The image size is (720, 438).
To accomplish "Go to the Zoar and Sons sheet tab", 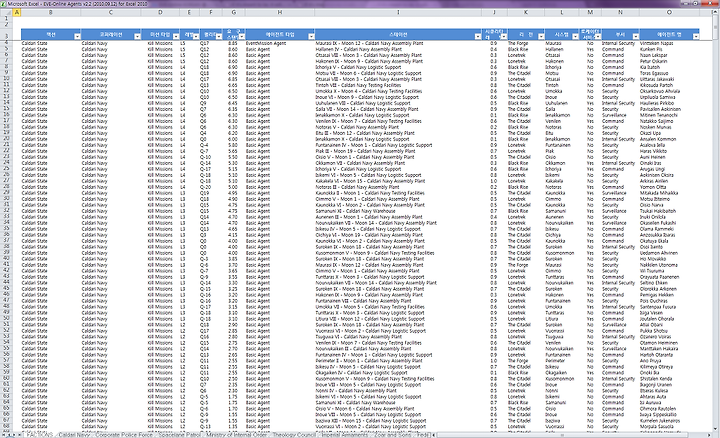I will tap(393, 434).
